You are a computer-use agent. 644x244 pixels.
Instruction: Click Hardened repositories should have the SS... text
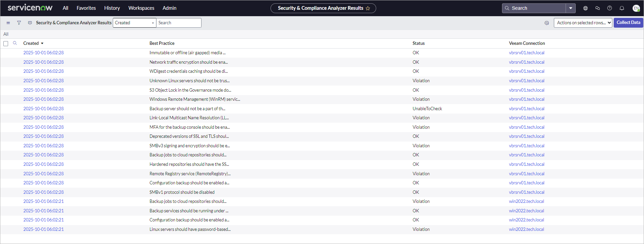189,164
